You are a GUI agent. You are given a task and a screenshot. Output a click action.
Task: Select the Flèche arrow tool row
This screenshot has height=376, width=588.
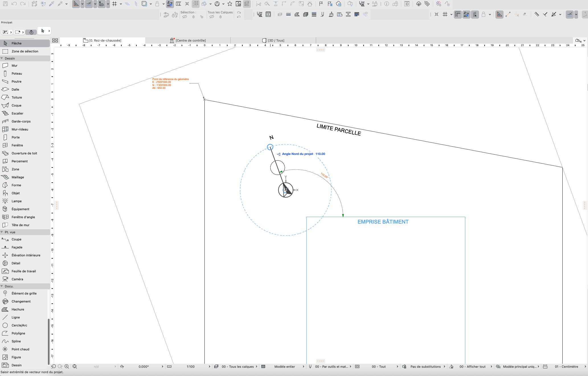point(25,43)
